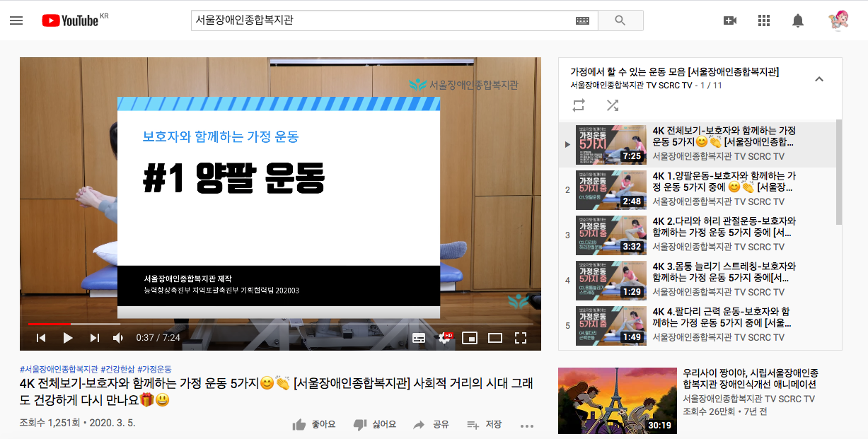Toggle subtitles in the player
This screenshot has width=868, height=439.
[419, 338]
